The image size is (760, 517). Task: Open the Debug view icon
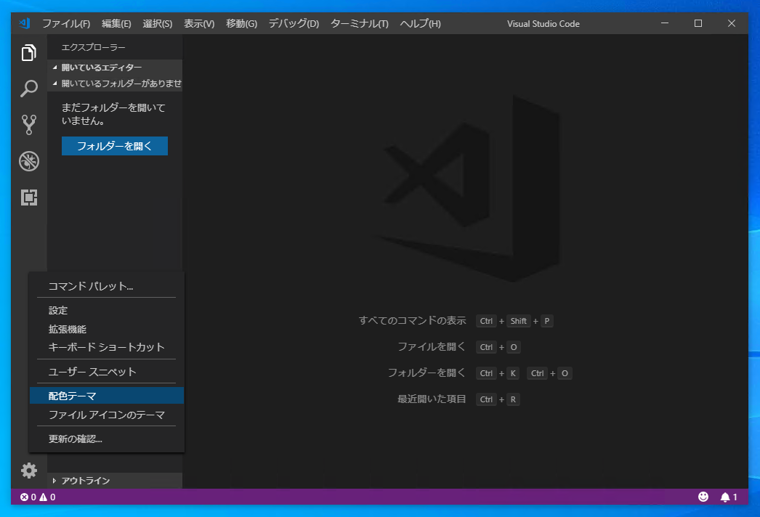click(29, 161)
